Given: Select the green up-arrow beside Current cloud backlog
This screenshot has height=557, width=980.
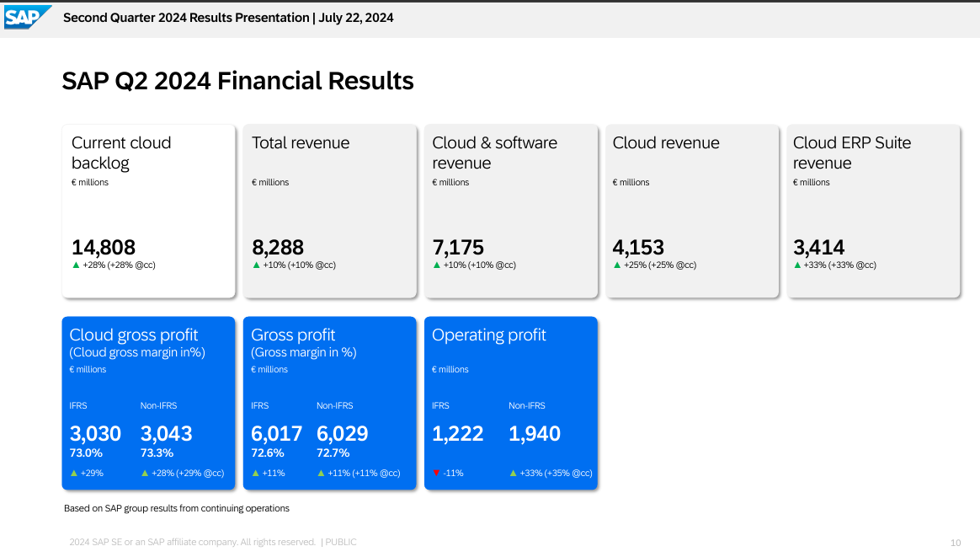Looking at the screenshot, I should click(74, 265).
